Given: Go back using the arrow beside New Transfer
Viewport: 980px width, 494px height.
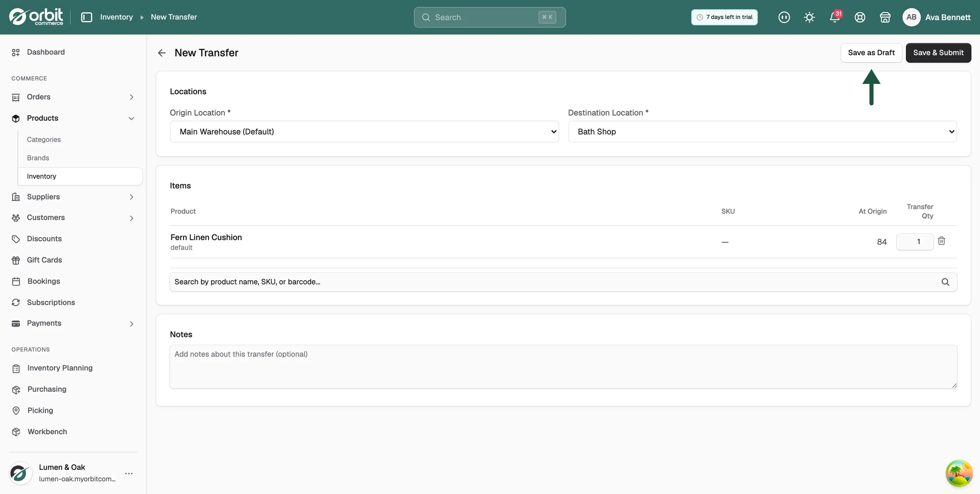Looking at the screenshot, I should 162,53.
